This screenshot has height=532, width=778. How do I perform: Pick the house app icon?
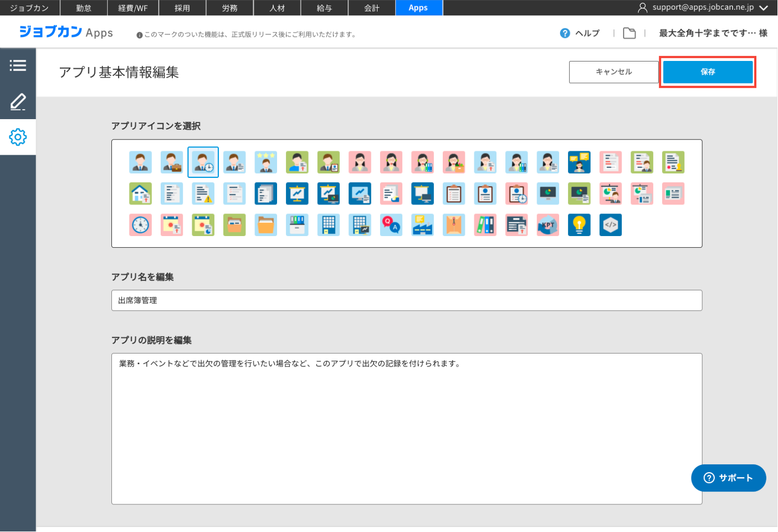[141, 194]
